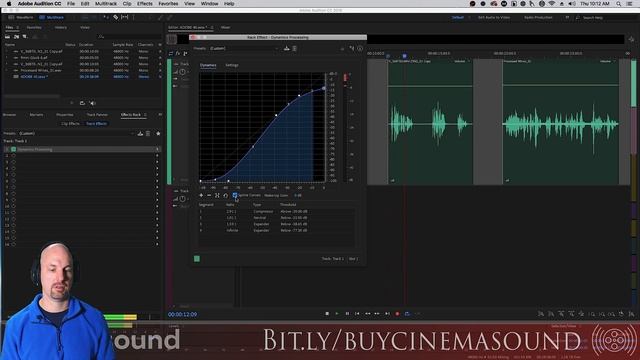Click New File icon in Files panel
640x360 pixels.
pos(24,37)
